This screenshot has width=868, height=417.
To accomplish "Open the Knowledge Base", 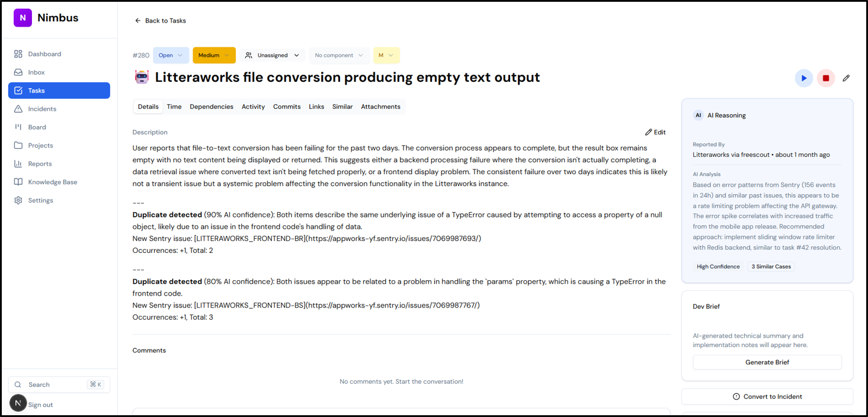I will tap(53, 182).
